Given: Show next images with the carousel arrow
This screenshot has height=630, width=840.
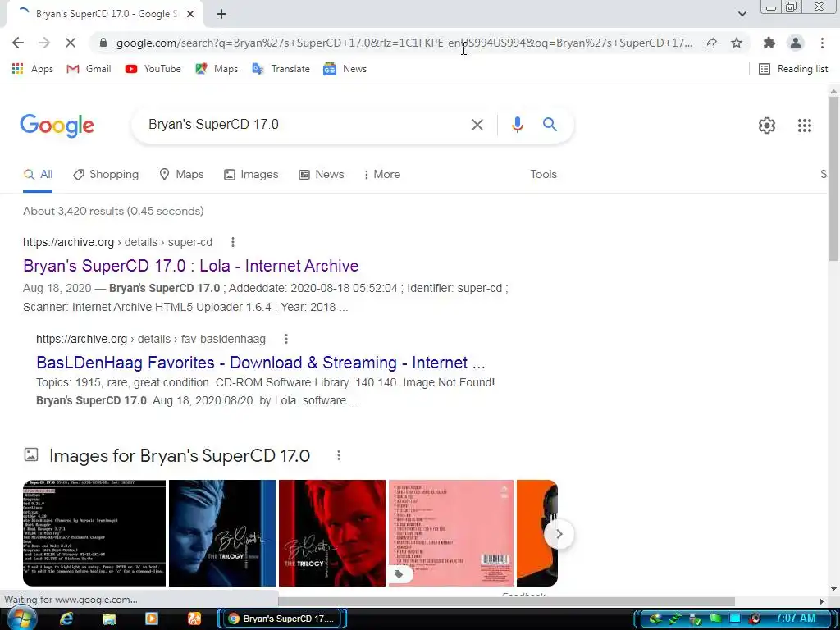Looking at the screenshot, I should point(559,534).
